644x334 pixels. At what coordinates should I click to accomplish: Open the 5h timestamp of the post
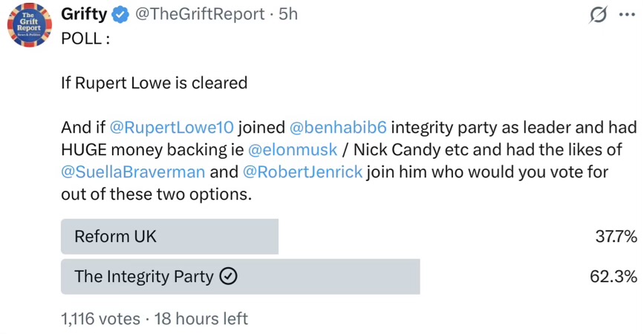pyautogui.click(x=288, y=14)
